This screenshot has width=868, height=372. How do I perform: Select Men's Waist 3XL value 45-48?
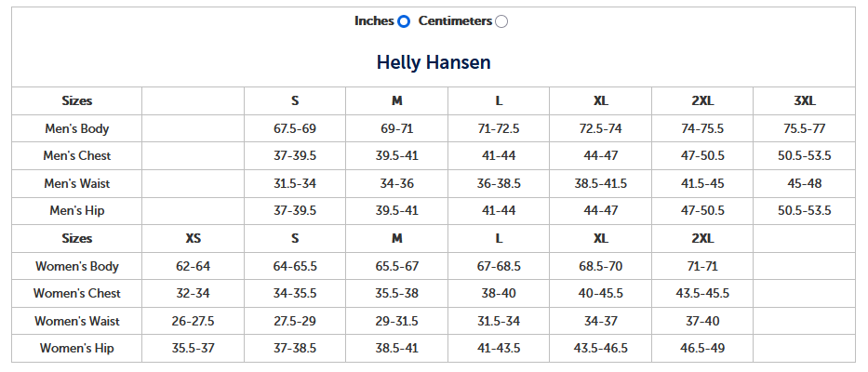(x=804, y=183)
